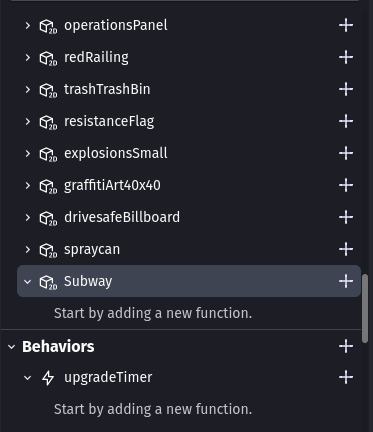
Task: Add function to upgradeTimer behavior
Action: 346,377
